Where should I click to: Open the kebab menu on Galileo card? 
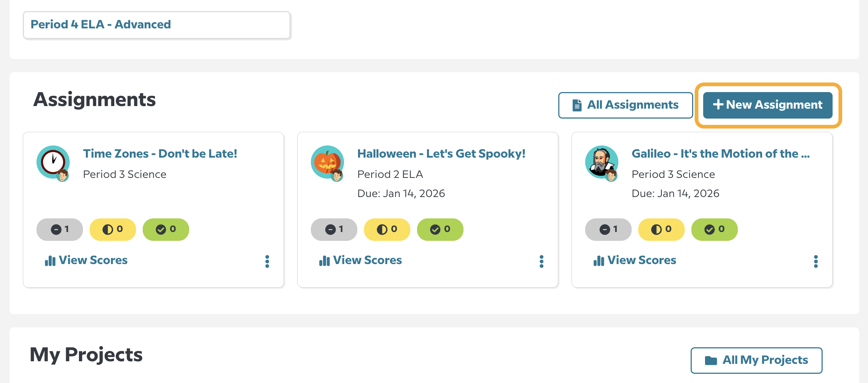tap(816, 261)
